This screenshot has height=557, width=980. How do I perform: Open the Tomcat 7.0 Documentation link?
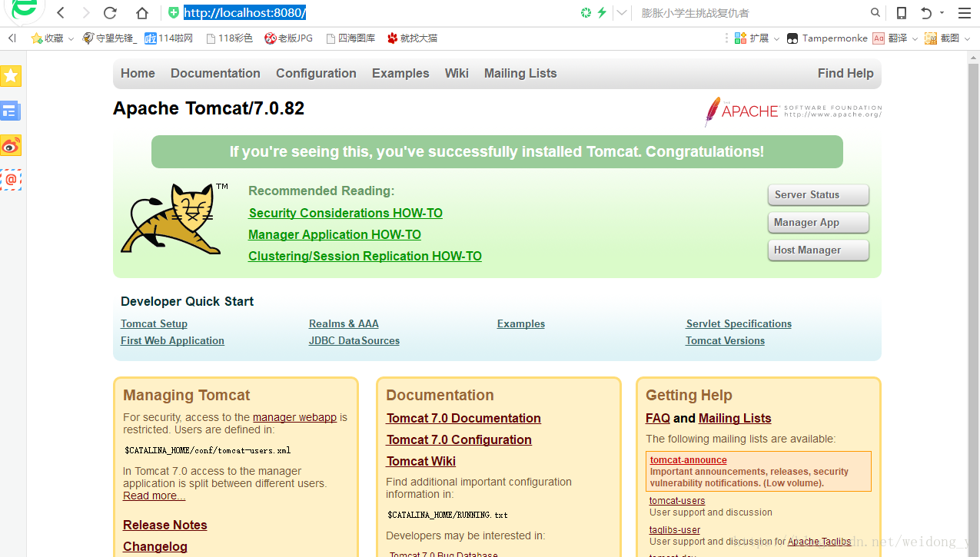[463, 418]
